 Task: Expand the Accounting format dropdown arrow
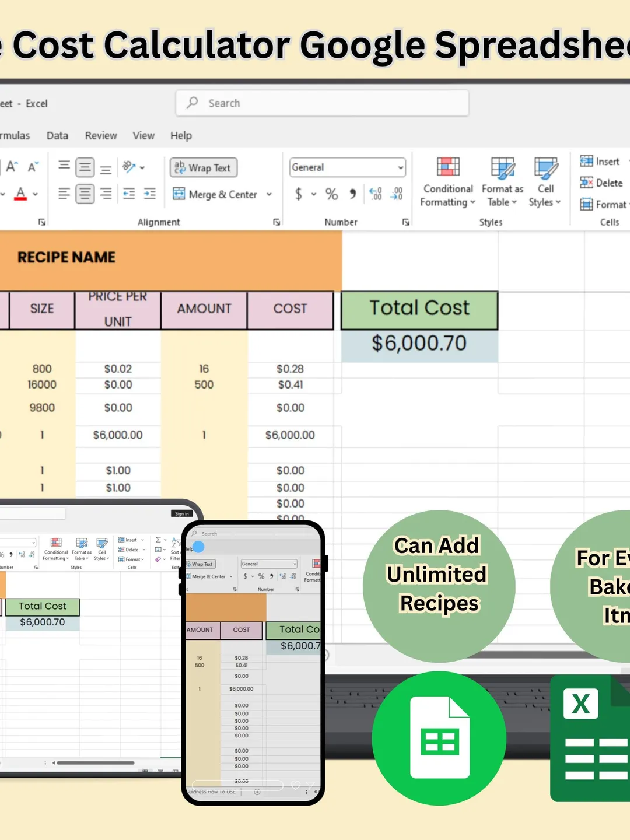[x=314, y=194]
